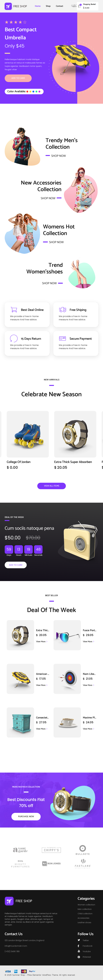Image resolution: width=103 pixels, height=980 pixels.
Task: Click the 15 Days Return icon
Action: (14, 338)
